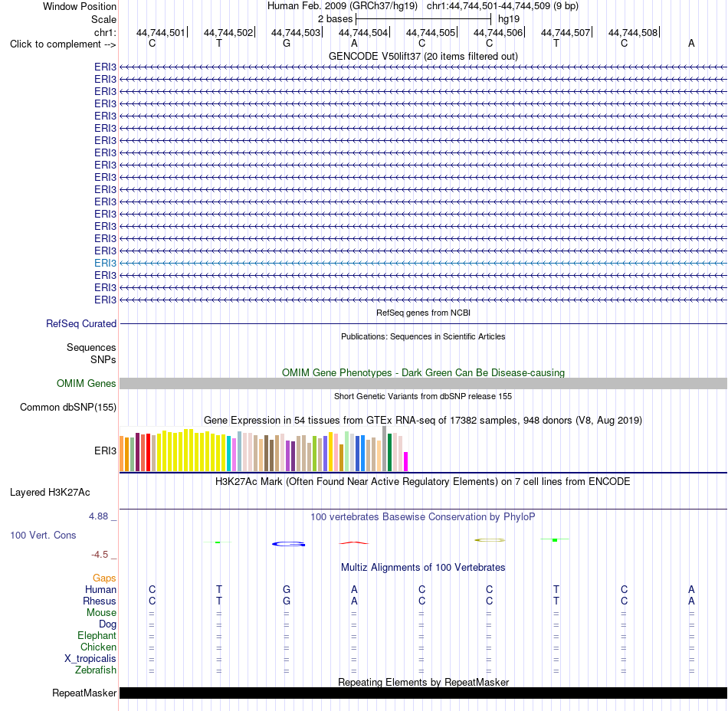Click the RefSeq Curated intron line
The width and height of the screenshot is (728, 711).
point(423,323)
